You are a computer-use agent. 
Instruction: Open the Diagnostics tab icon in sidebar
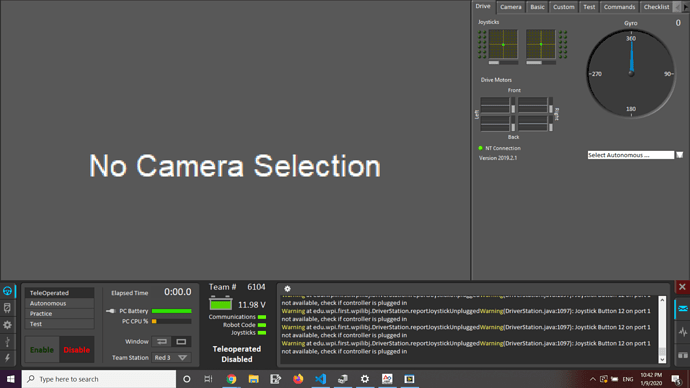point(7,307)
